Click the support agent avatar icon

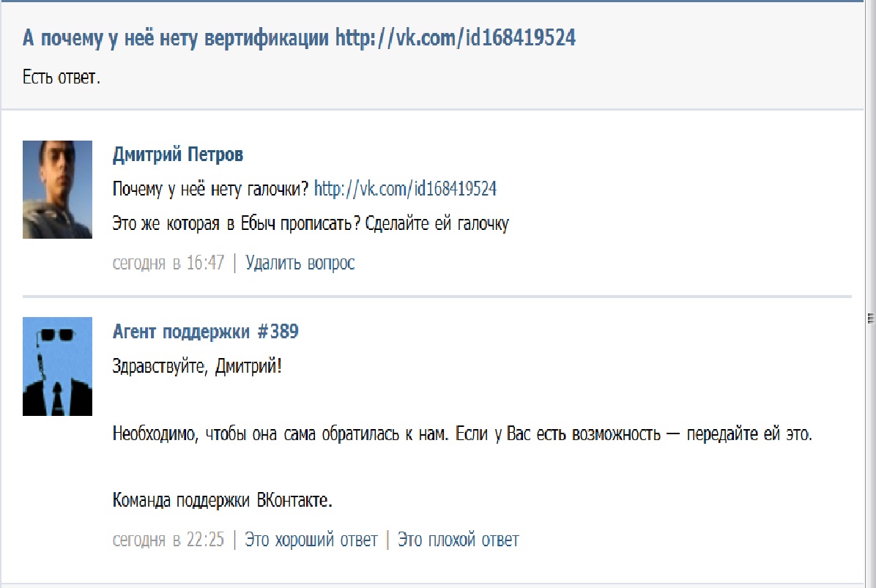(x=57, y=366)
